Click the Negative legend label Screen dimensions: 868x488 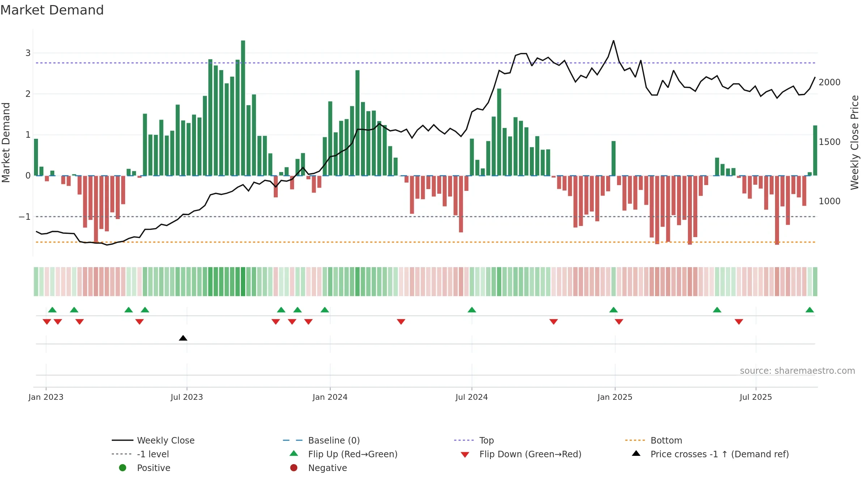[x=327, y=468]
